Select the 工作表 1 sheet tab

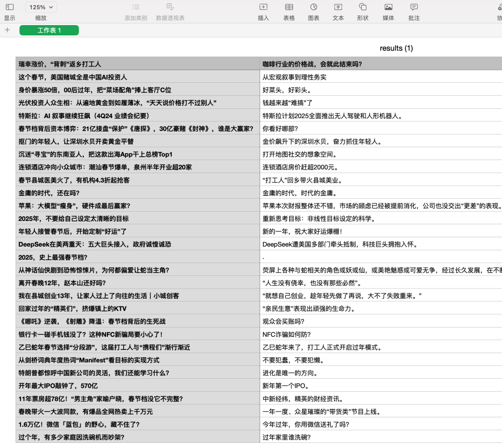(49, 30)
